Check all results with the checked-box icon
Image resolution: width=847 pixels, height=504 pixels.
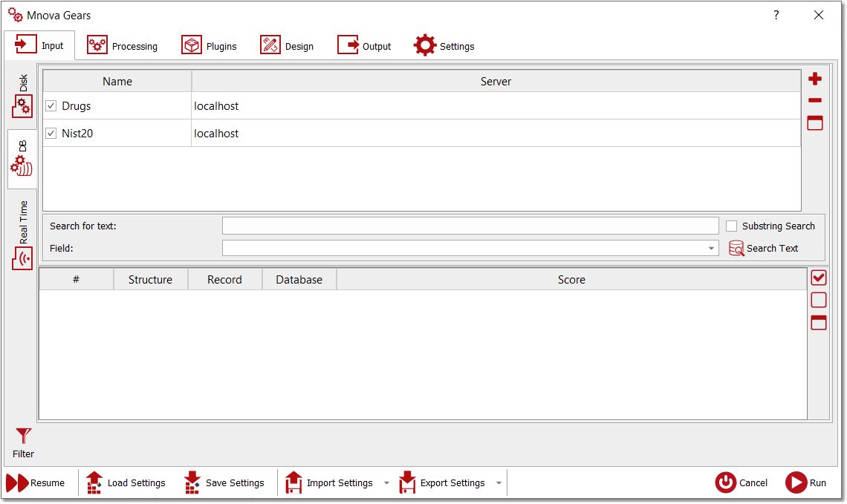[x=818, y=278]
